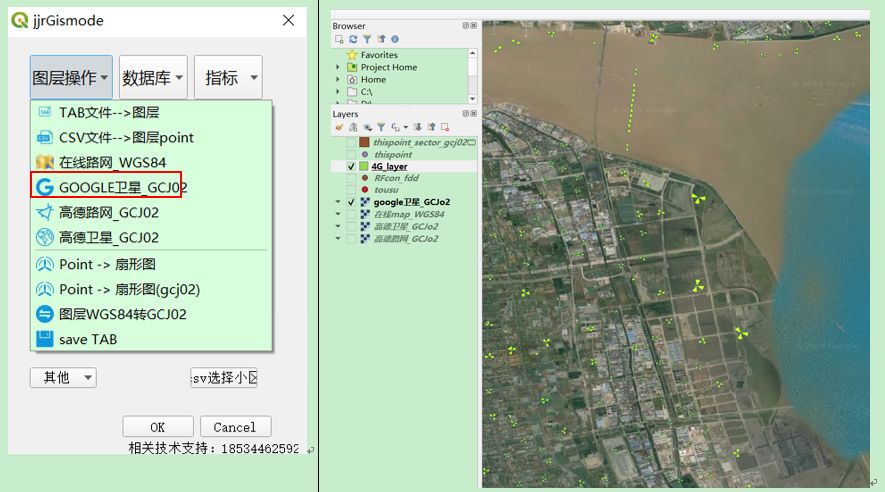This screenshot has width=885, height=492.
Task: Close the Browser panel
Action: point(474,25)
